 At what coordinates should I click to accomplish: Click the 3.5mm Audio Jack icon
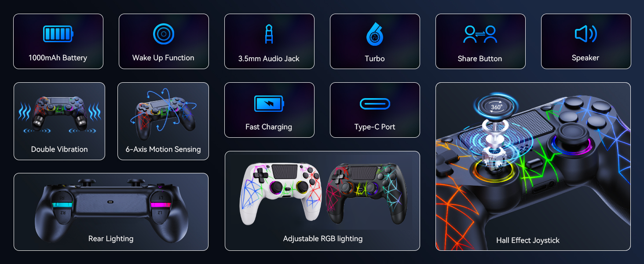[x=269, y=34]
